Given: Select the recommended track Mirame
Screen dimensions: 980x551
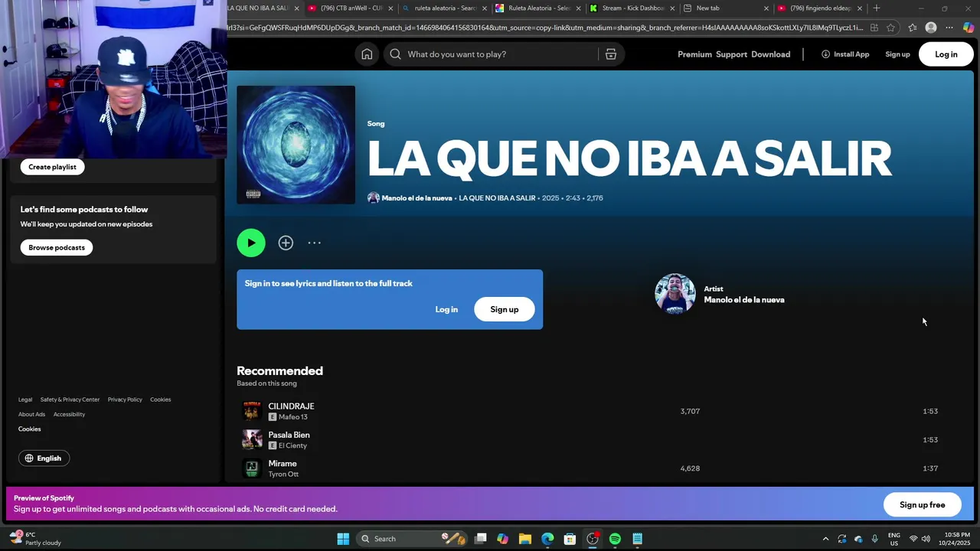Looking at the screenshot, I should (282, 463).
